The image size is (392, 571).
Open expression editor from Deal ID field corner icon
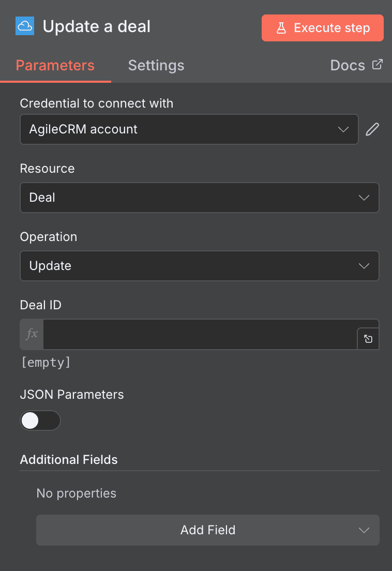click(368, 339)
